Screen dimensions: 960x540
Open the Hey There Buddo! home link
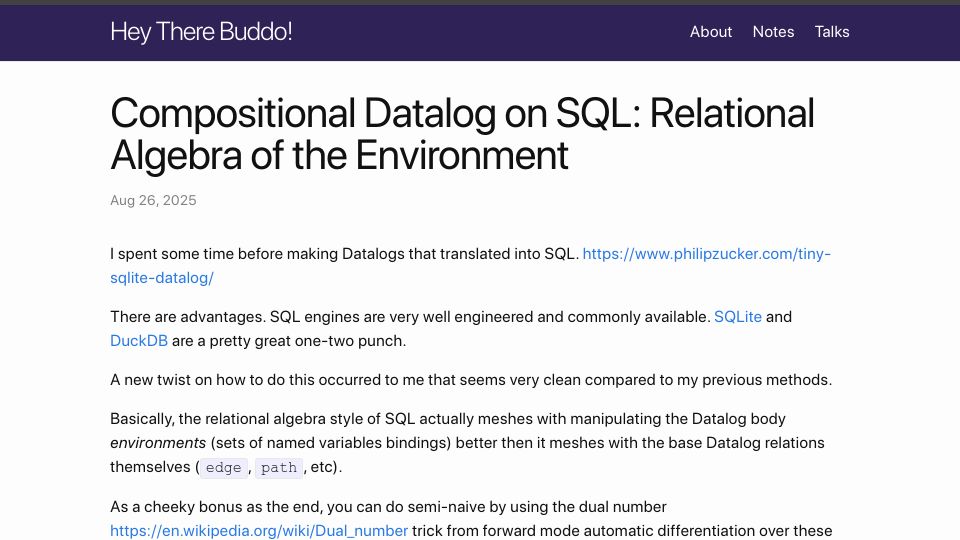point(201,32)
